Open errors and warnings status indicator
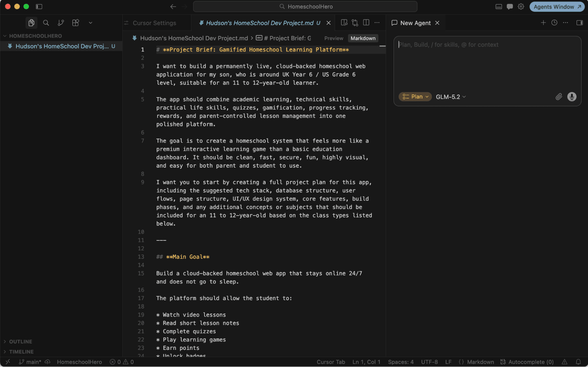This screenshot has width=588, height=367. click(122, 362)
